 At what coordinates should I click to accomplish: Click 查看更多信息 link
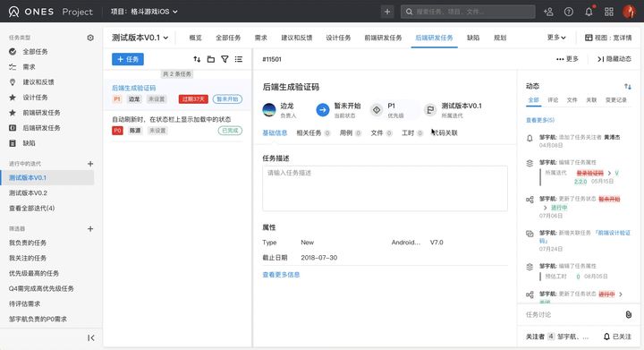[x=281, y=275]
